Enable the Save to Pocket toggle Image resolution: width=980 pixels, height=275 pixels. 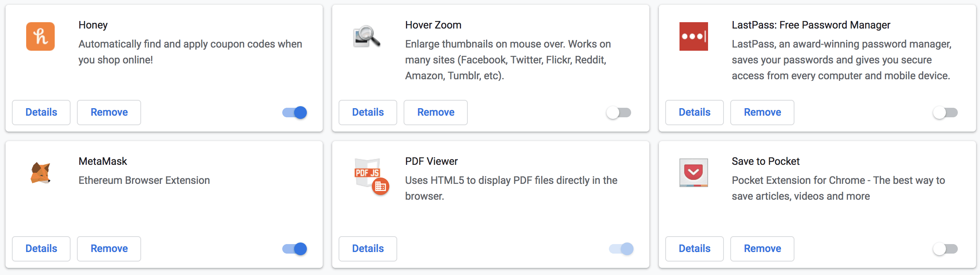(x=946, y=249)
